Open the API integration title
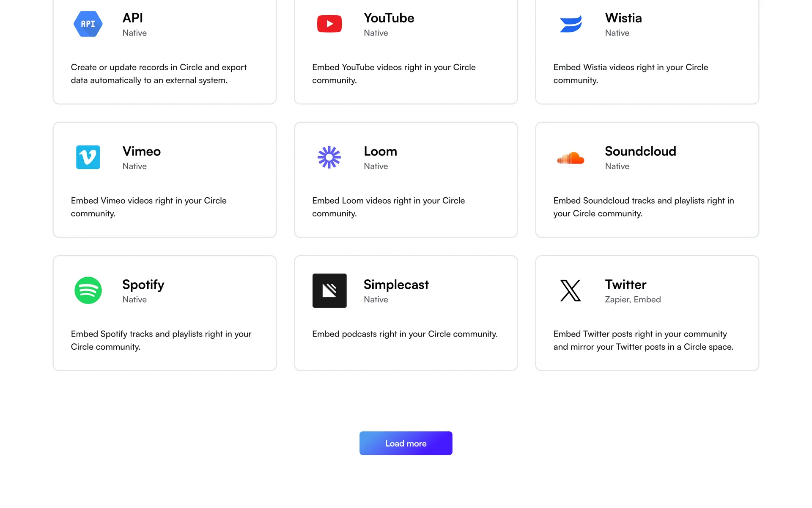The width and height of the screenshot is (812, 508). 132,18
